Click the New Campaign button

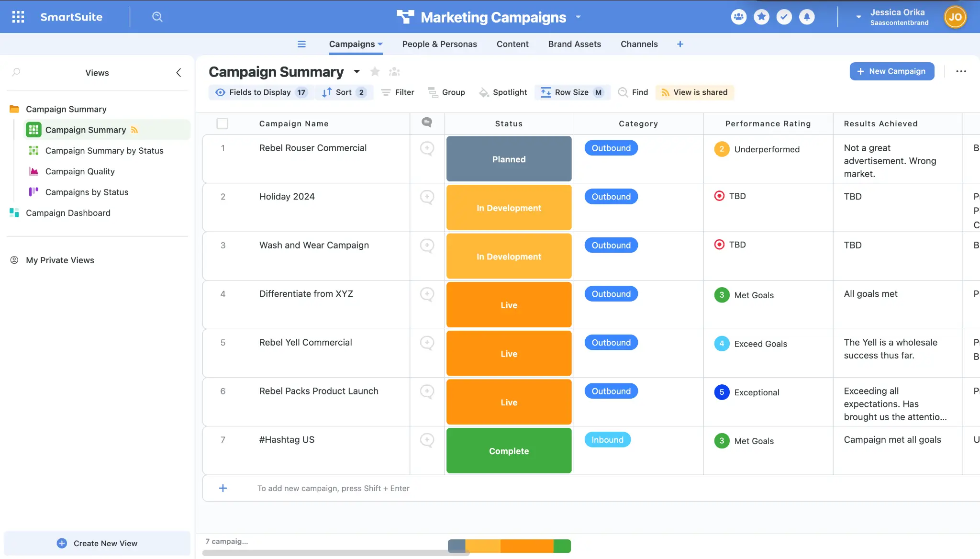coord(891,71)
